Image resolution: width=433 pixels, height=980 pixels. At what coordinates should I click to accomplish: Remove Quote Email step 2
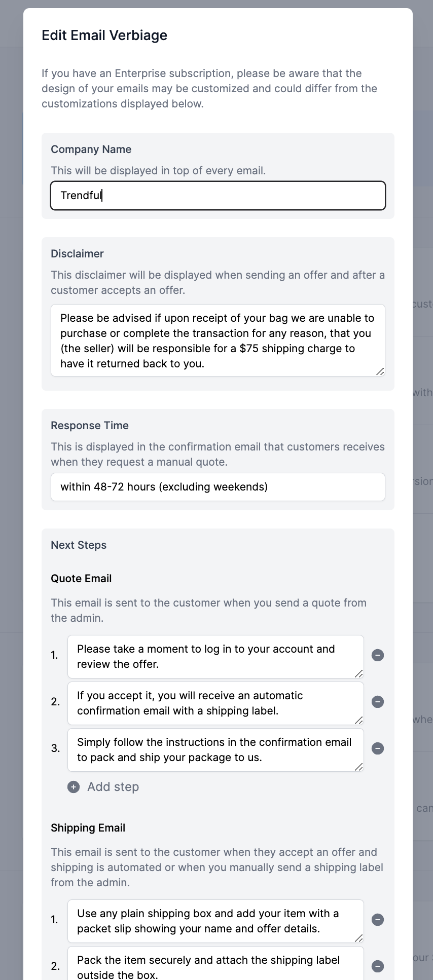point(378,702)
